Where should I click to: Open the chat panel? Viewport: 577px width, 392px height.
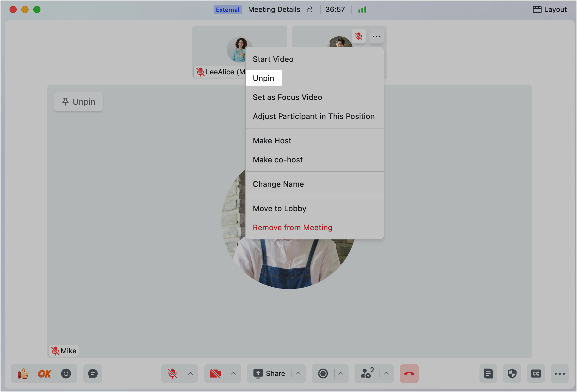(x=93, y=374)
